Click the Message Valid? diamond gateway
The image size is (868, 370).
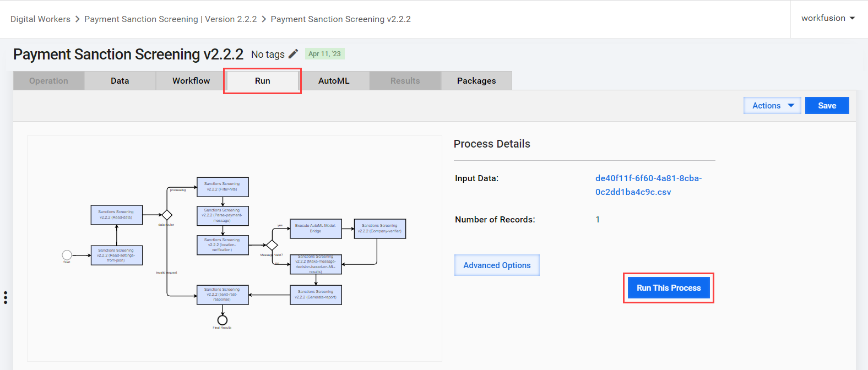click(272, 245)
